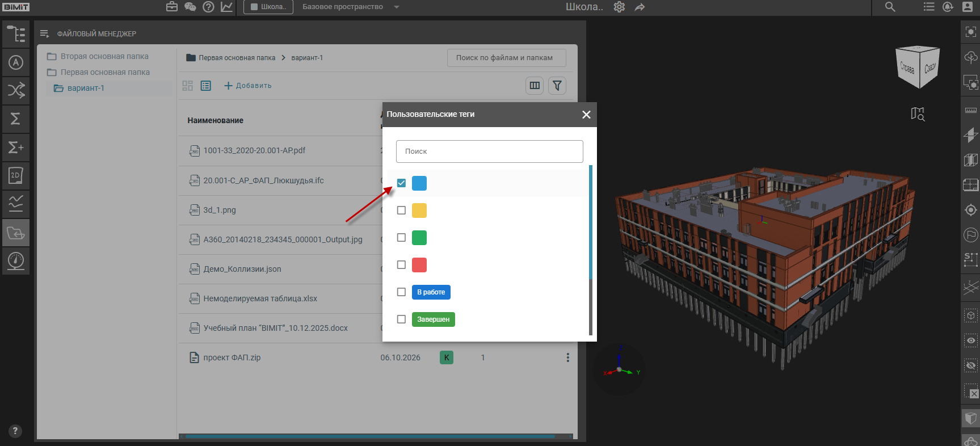Open the three-dot menu for проект ФАП.zip
This screenshot has height=446, width=980.
(567, 357)
